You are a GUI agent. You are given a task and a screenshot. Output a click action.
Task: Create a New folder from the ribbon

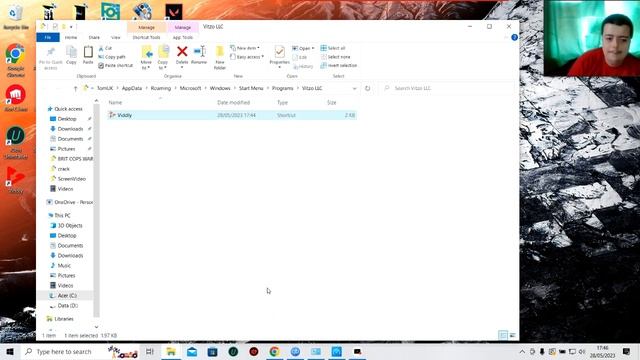(220, 58)
